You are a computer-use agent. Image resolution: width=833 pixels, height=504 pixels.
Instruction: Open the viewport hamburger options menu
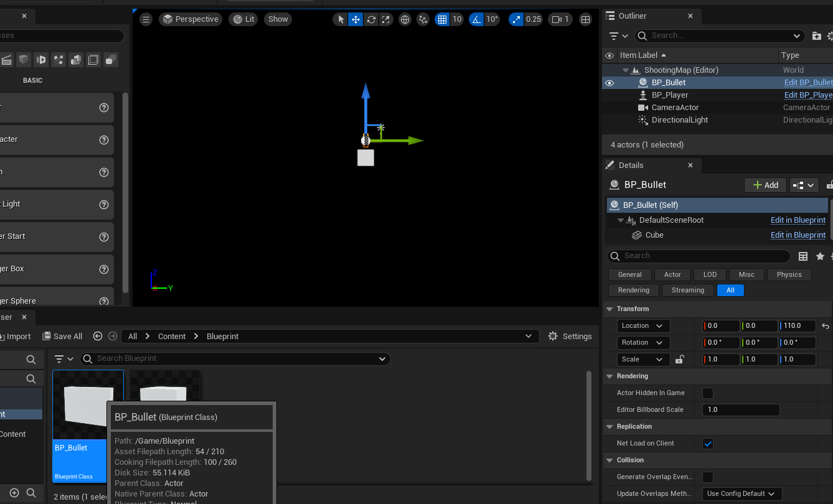point(146,19)
